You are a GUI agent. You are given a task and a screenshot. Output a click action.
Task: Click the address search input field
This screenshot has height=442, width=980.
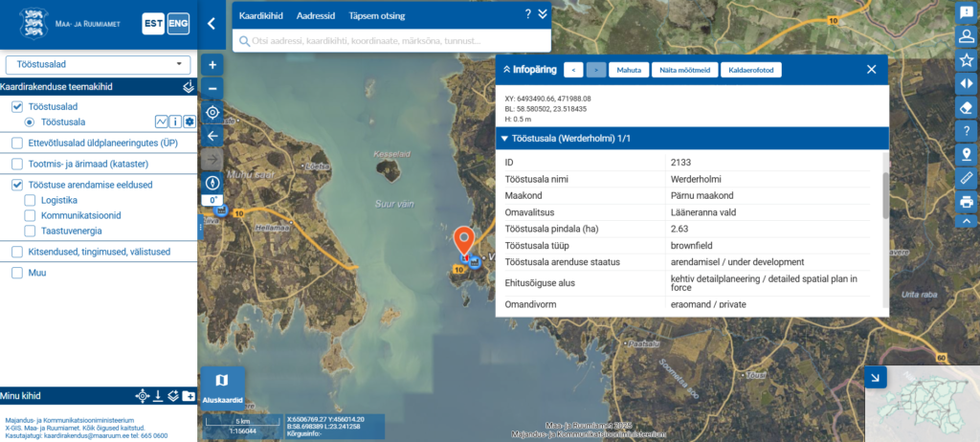pos(392,41)
